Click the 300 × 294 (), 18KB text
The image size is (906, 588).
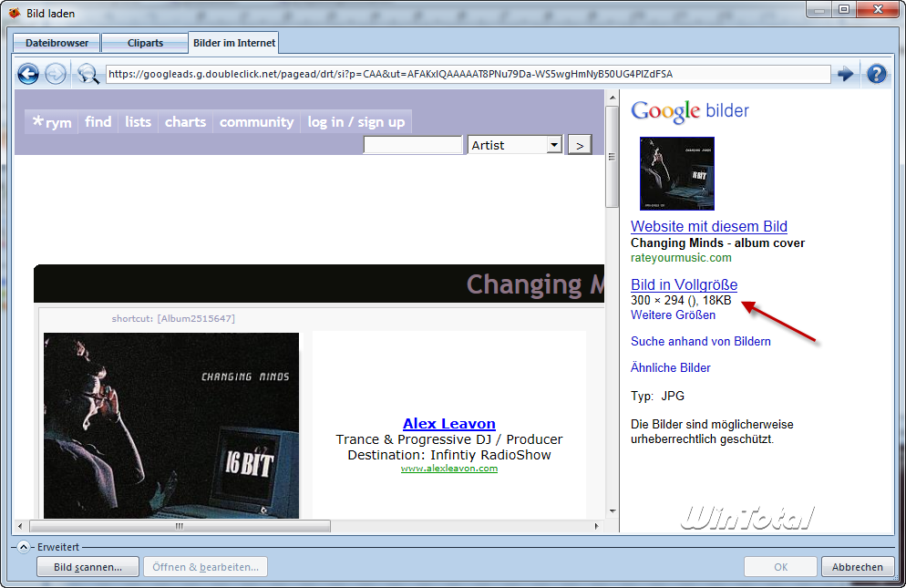(x=681, y=300)
